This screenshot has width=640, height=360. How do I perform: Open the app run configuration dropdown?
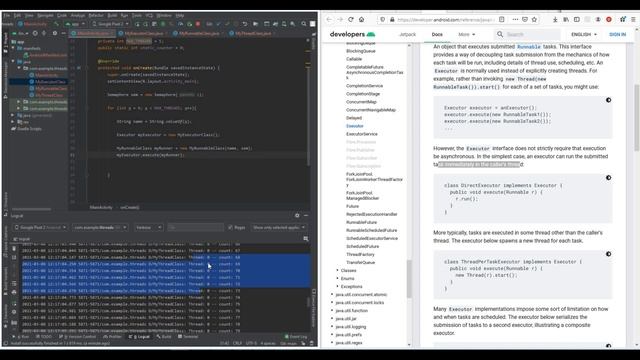click(75, 24)
